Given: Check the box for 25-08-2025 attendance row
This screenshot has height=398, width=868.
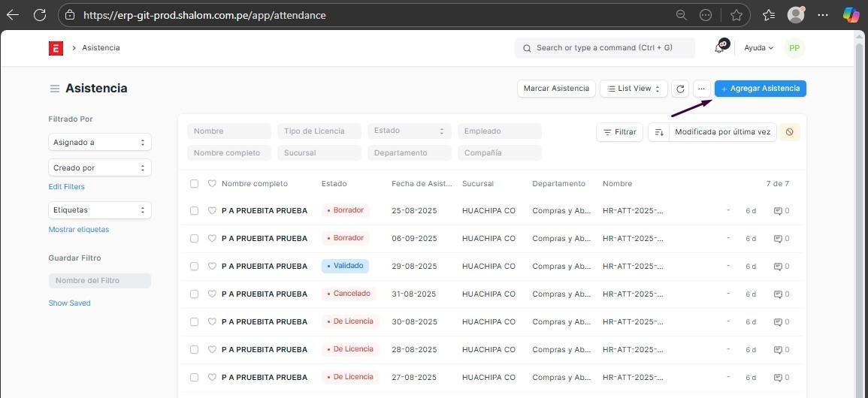Looking at the screenshot, I should click(194, 211).
